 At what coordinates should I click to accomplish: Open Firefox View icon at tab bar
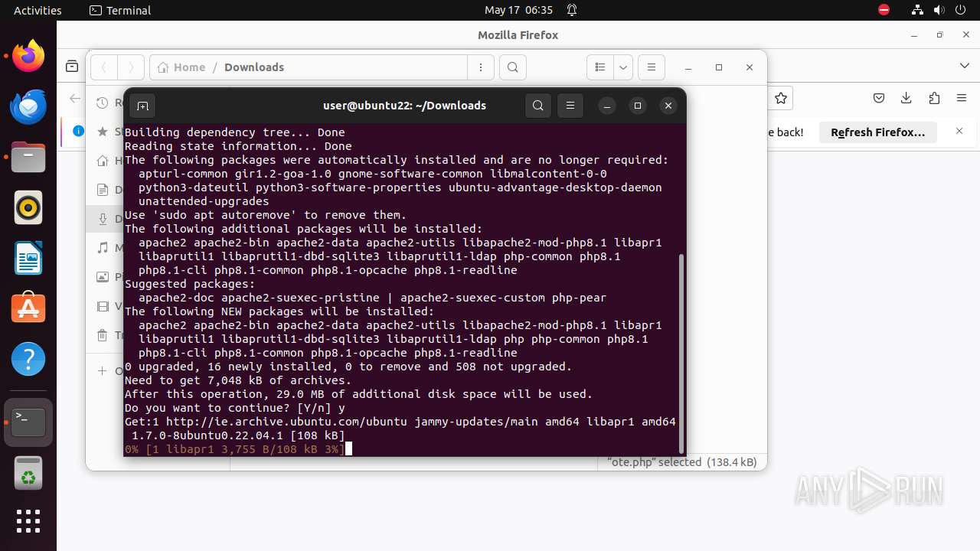[x=72, y=67]
